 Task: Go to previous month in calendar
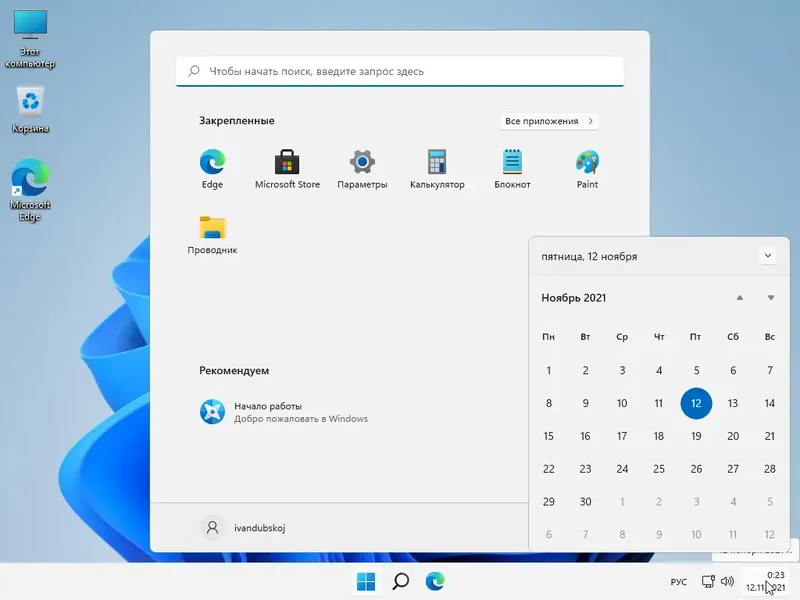(741, 297)
